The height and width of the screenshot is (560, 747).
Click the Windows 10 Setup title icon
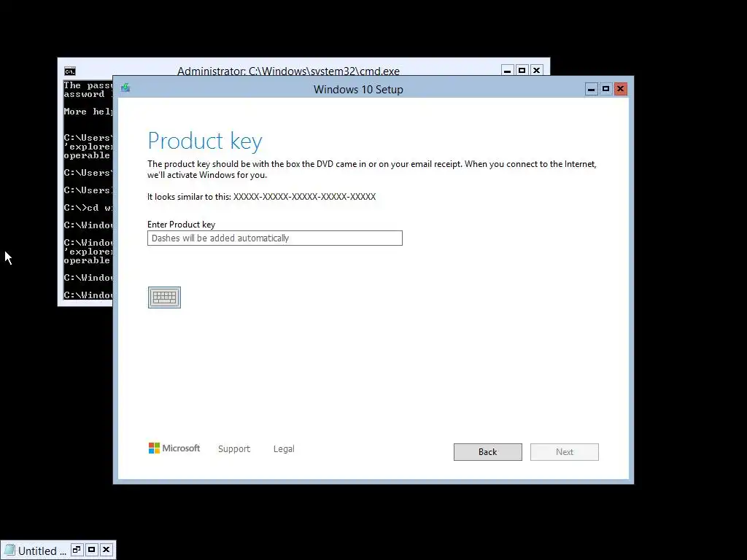125,87
